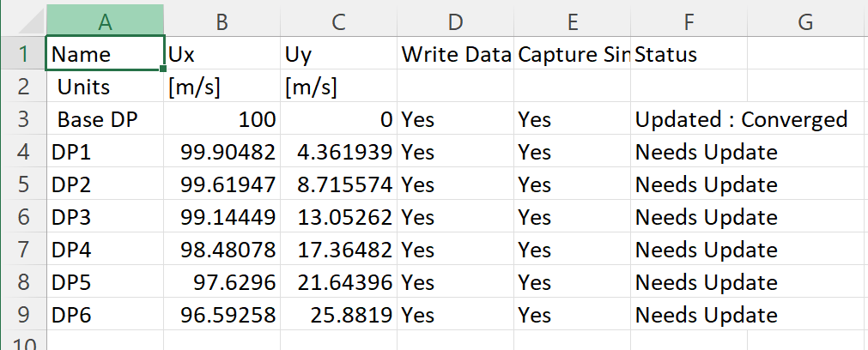The width and height of the screenshot is (868, 350).
Task: Select row 9 header
Action: point(23,315)
